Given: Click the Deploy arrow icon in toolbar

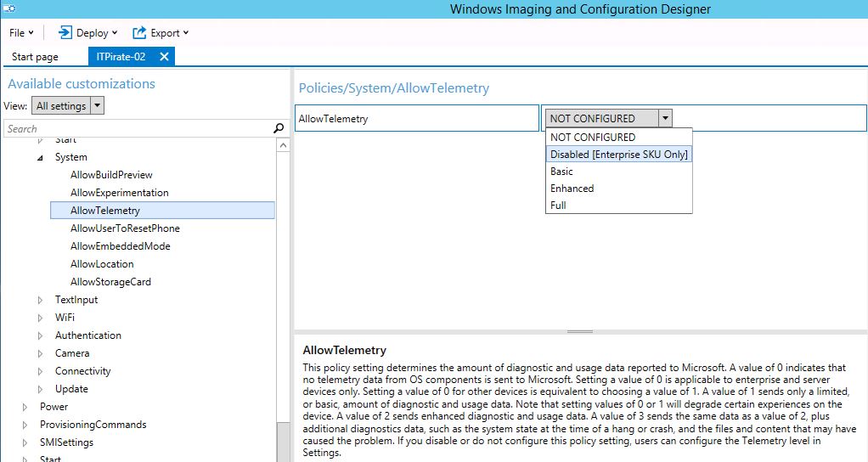Looking at the screenshot, I should 65,32.
